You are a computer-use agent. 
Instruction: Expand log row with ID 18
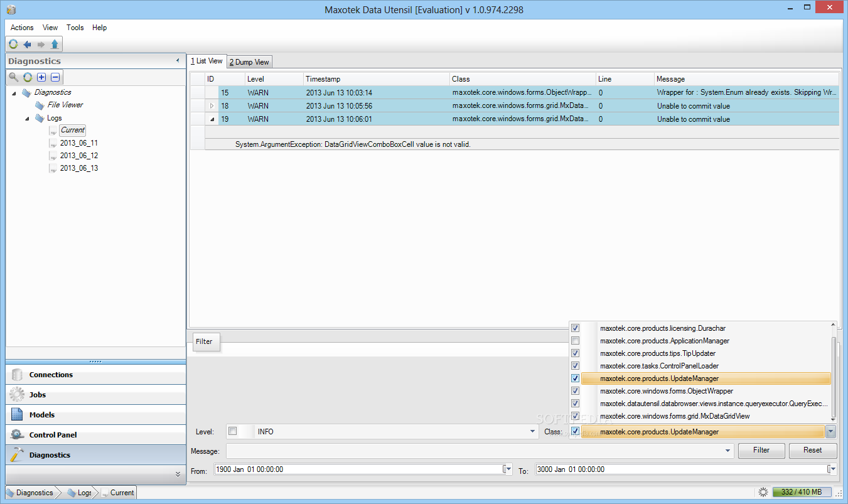(x=212, y=106)
